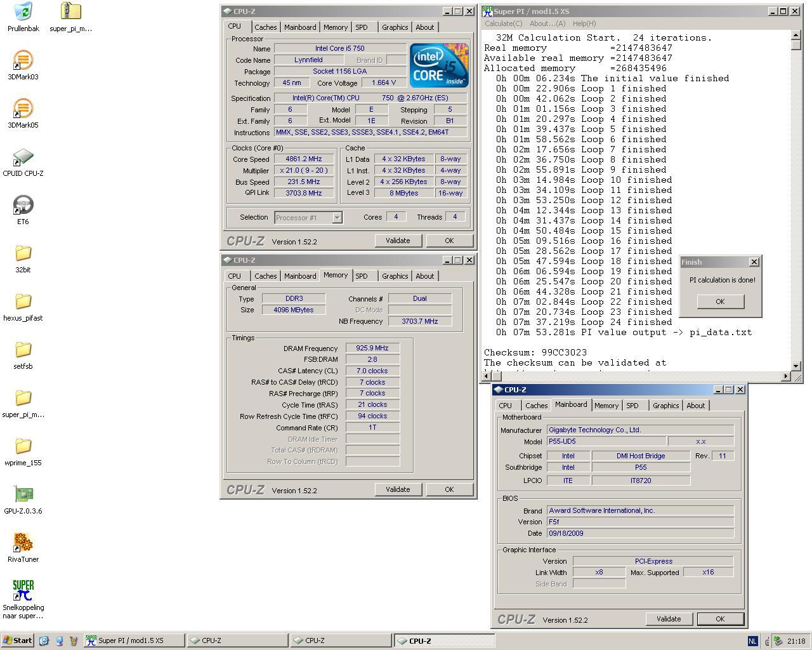Viewport: 812px width, 650px height.
Task: Select the super_pi_m... zip archive on the desktop
Action: [x=71, y=11]
